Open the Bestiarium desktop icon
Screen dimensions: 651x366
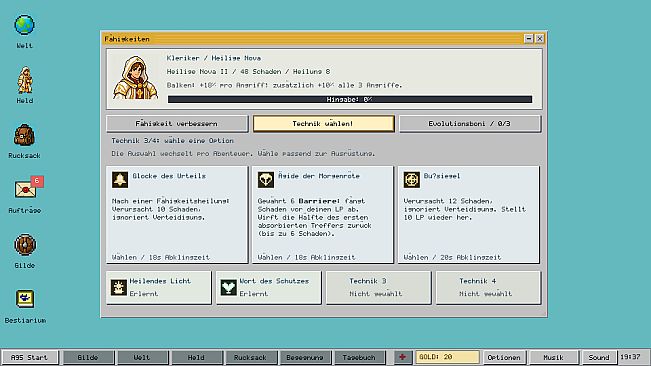click(25, 299)
